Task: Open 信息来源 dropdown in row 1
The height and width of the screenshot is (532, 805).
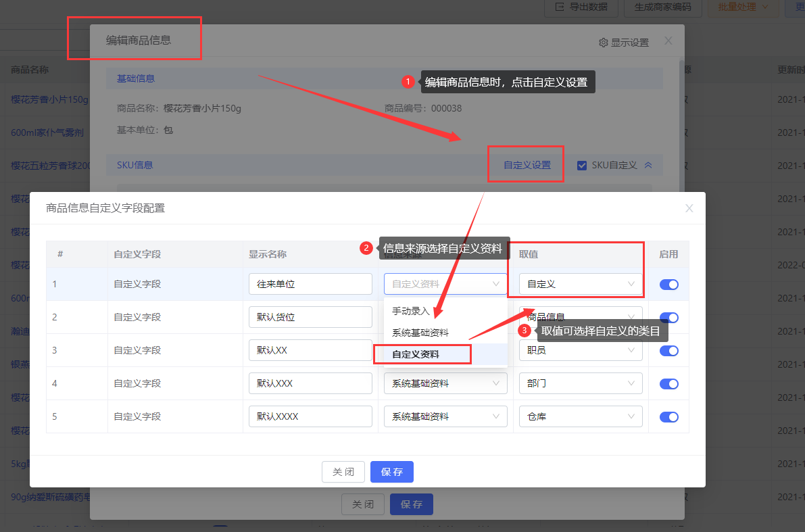Action: (445, 284)
